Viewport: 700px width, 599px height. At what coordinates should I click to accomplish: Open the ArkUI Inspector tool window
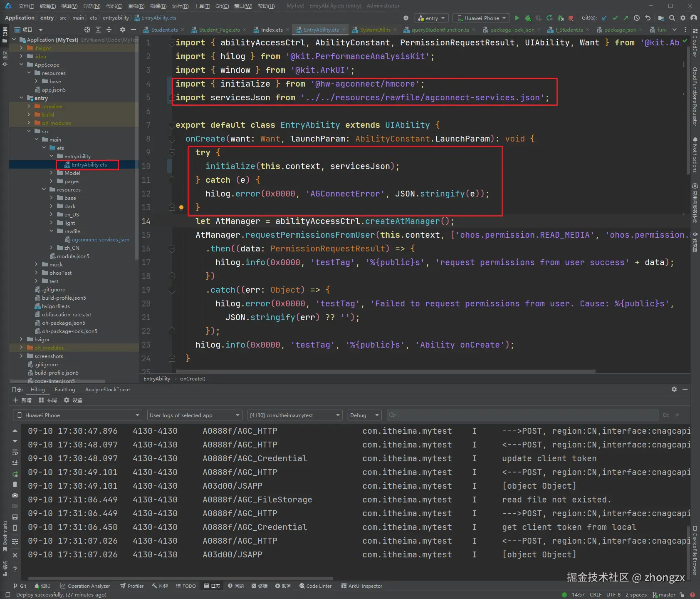pos(361,586)
